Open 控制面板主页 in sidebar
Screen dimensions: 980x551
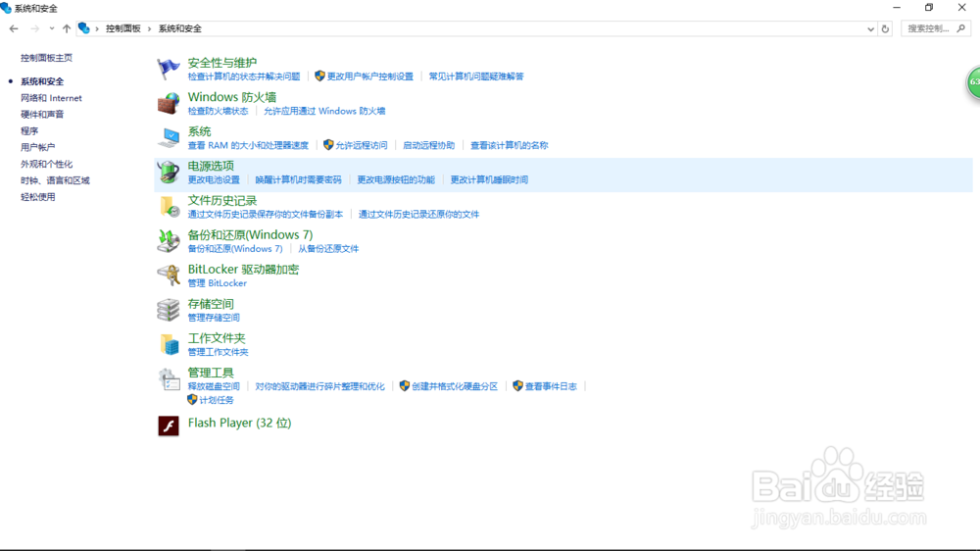pyautogui.click(x=46, y=58)
